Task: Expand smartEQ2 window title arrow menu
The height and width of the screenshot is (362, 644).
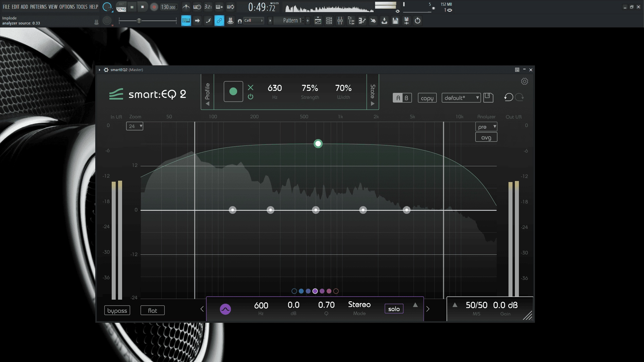Action: [x=100, y=70]
